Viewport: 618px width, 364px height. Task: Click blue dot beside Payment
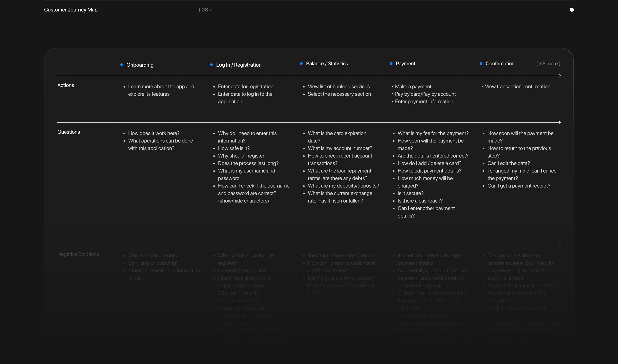pos(391,64)
